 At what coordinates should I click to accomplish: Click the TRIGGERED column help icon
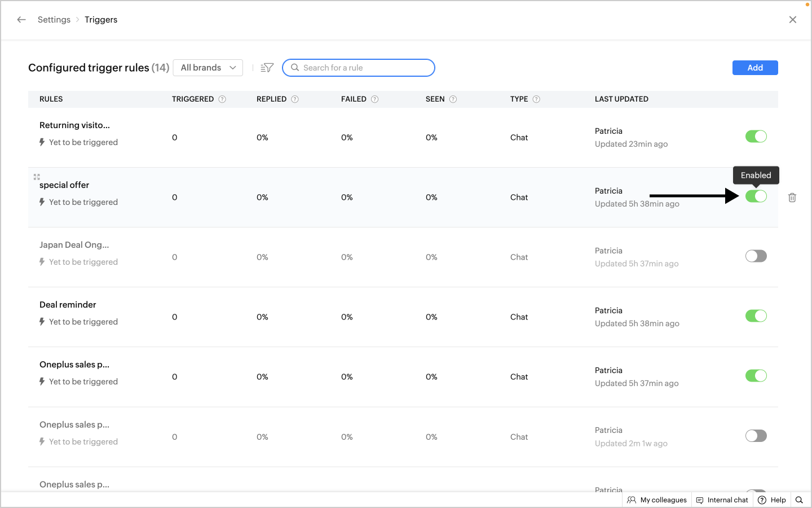[x=222, y=99]
